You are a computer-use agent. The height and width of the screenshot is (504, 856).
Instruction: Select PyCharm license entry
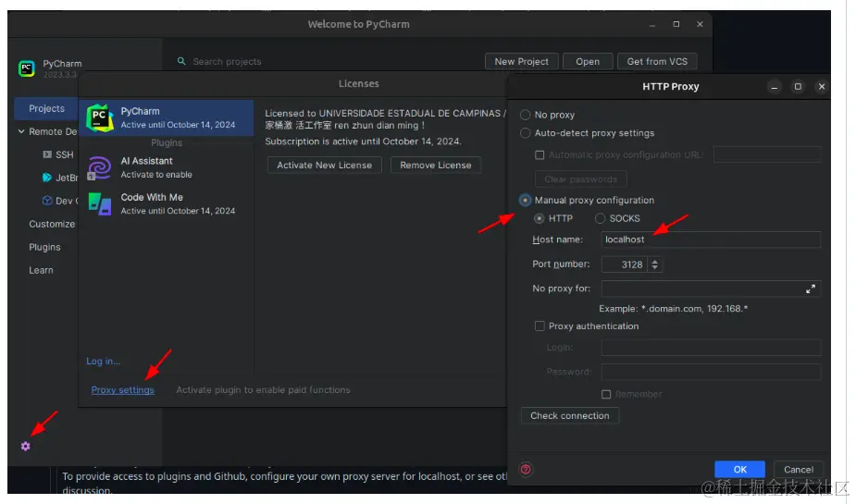click(x=167, y=117)
